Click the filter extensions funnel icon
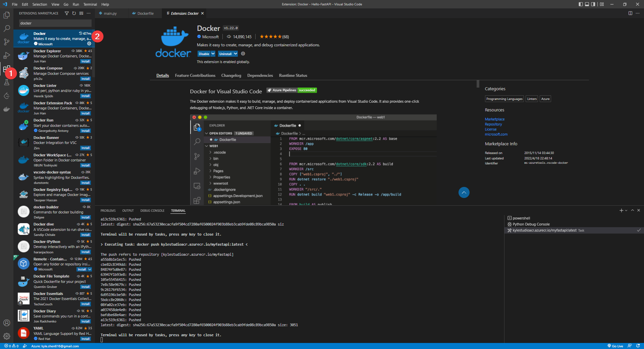The width and height of the screenshot is (644, 349). tap(67, 13)
